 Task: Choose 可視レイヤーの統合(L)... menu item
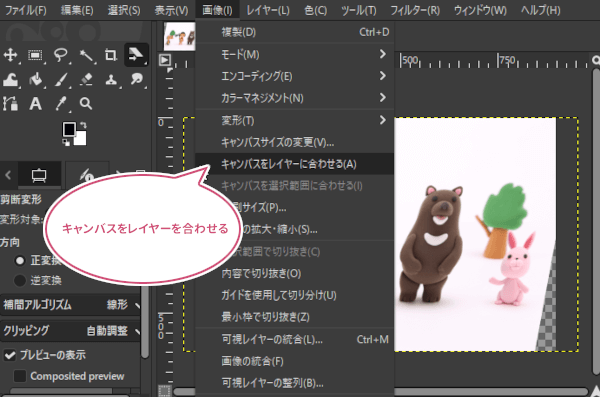tap(295, 339)
